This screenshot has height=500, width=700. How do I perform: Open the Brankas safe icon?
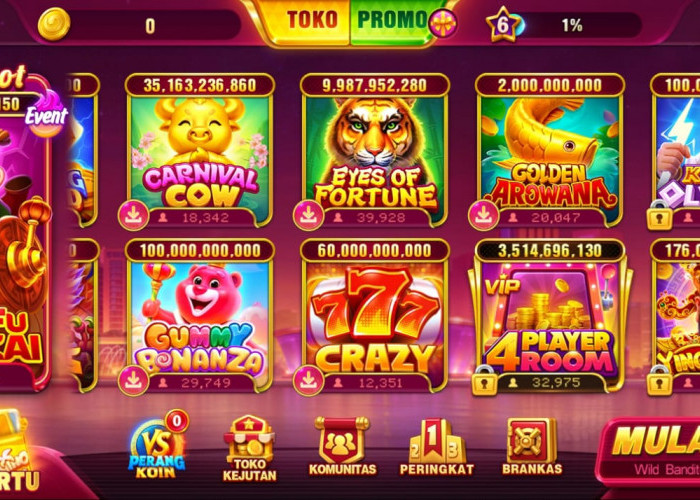tap(532, 446)
